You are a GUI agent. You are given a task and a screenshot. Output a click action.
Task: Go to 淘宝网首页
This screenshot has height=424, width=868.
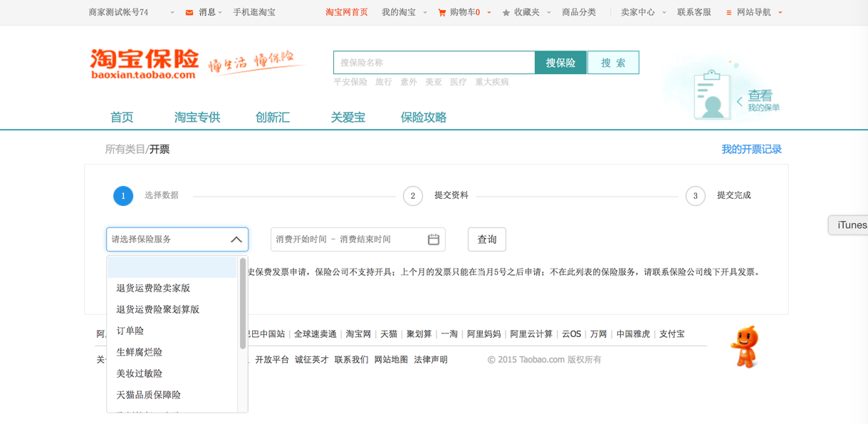347,12
